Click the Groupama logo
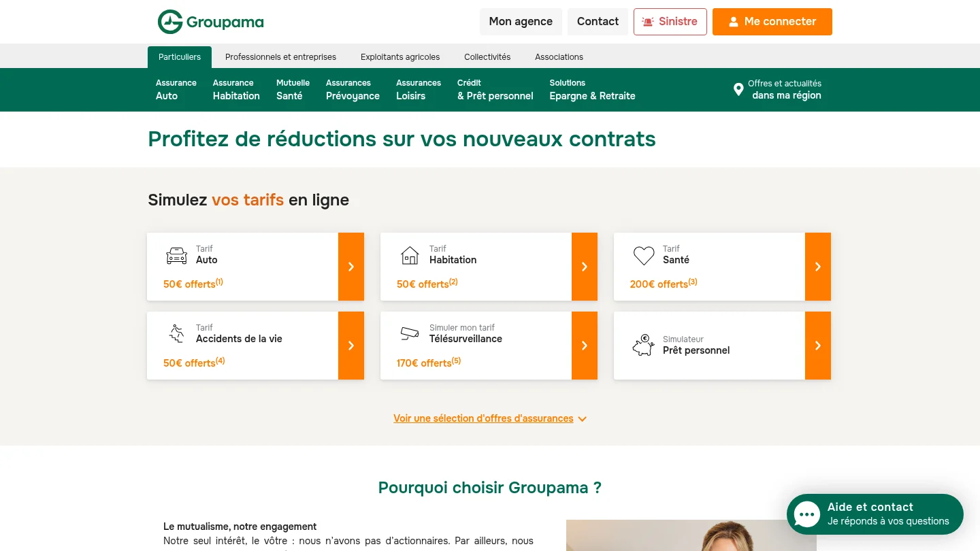 tap(210, 22)
